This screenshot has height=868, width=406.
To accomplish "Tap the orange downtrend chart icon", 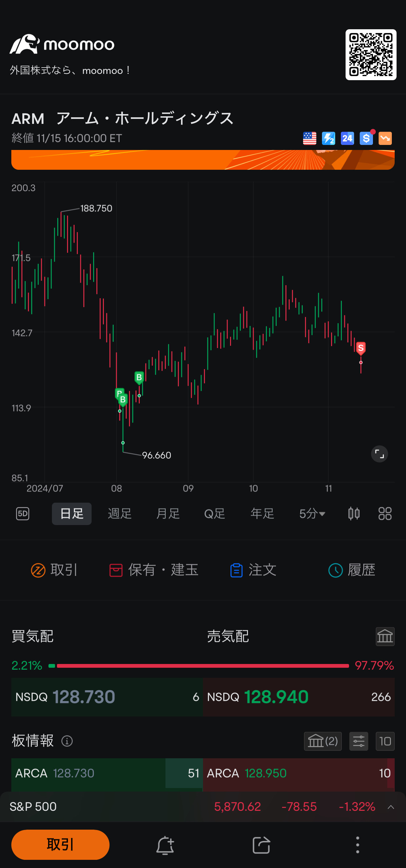I will 385,138.
